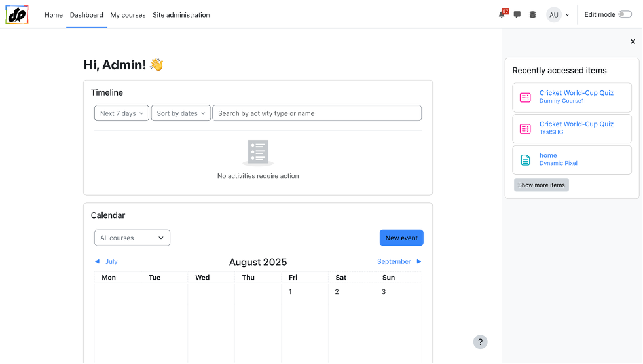Click the right arrow beside September
Image resolution: width=643 pixels, height=364 pixels.
(419, 261)
